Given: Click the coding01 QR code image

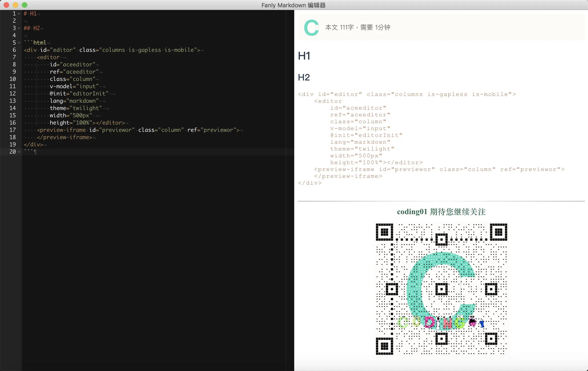Looking at the screenshot, I should (441, 289).
